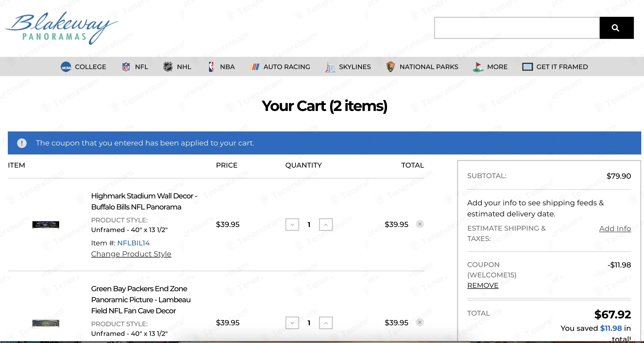Screen dimensions: 644x343
Task: Remove the WELCOME15 coupon
Action: click(483, 285)
